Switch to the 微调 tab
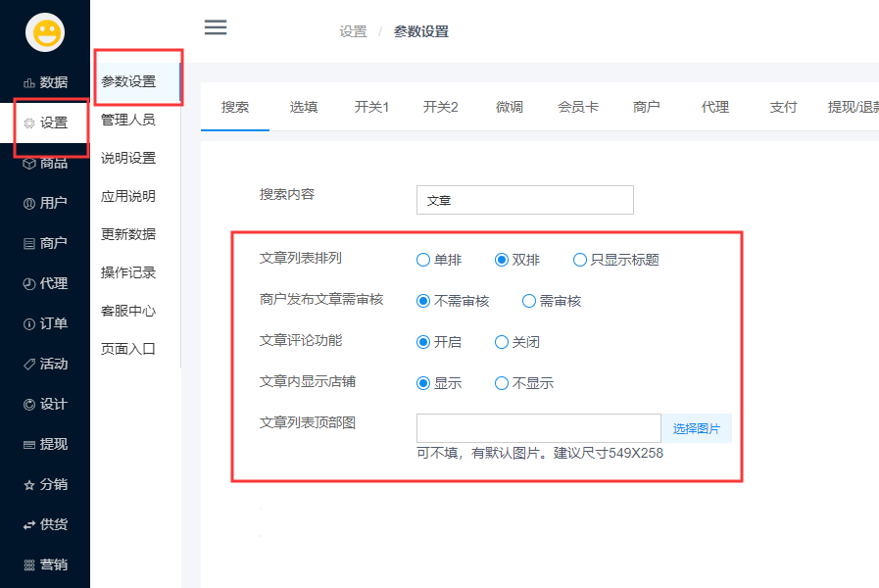Image resolution: width=879 pixels, height=588 pixels. pos(509,107)
